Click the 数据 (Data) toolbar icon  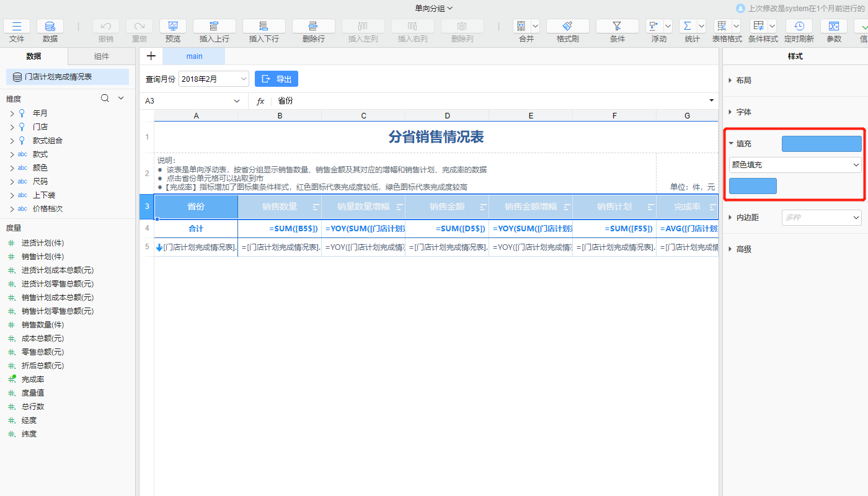click(50, 26)
